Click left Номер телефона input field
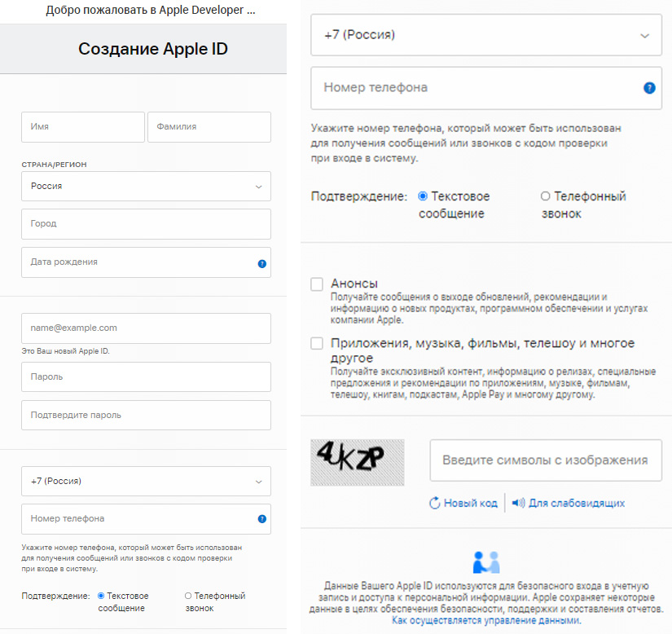The image size is (672, 634). click(x=146, y=519)
